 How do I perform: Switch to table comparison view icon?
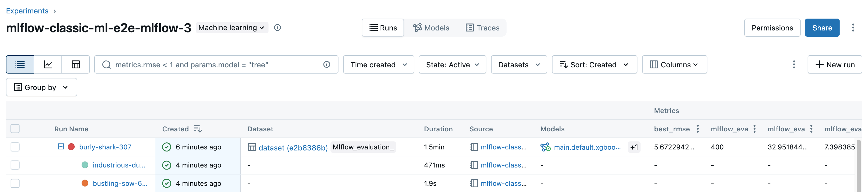tap(76, 64)
